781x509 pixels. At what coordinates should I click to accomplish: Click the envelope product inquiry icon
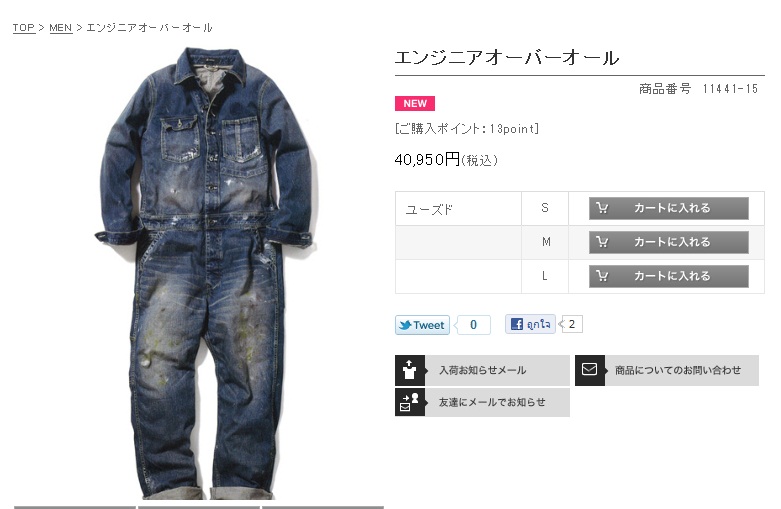tap(590, 370)
